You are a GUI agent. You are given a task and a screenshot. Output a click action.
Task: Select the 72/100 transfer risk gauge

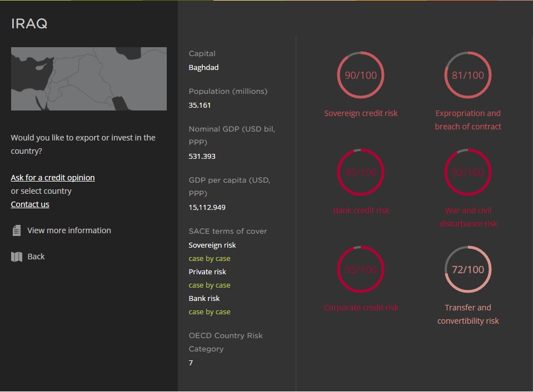pos(468,270)
